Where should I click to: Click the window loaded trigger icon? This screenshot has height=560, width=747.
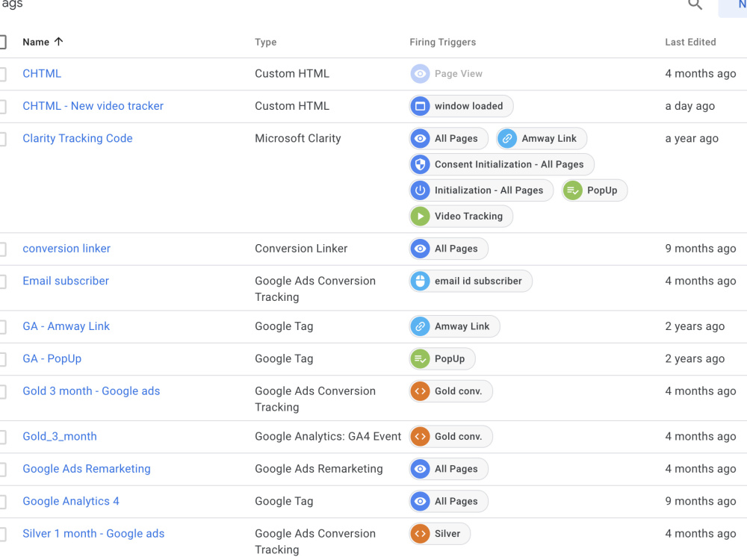coord(420,106)
